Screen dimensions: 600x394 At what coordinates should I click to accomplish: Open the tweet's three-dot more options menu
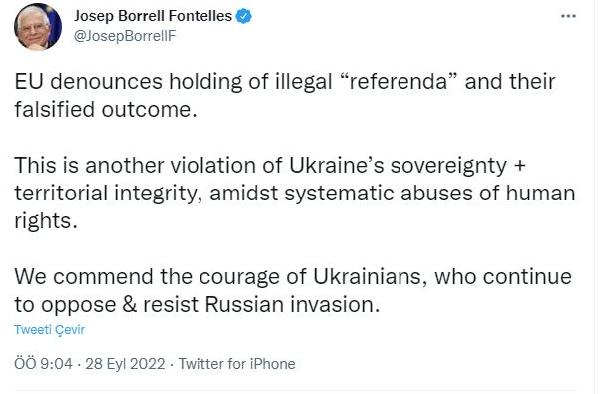click(x=568, y=16)
